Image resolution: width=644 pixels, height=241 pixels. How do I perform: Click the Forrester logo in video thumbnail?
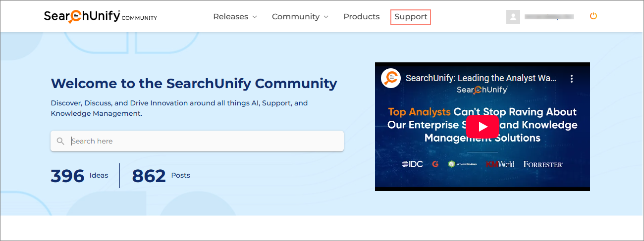543,164
